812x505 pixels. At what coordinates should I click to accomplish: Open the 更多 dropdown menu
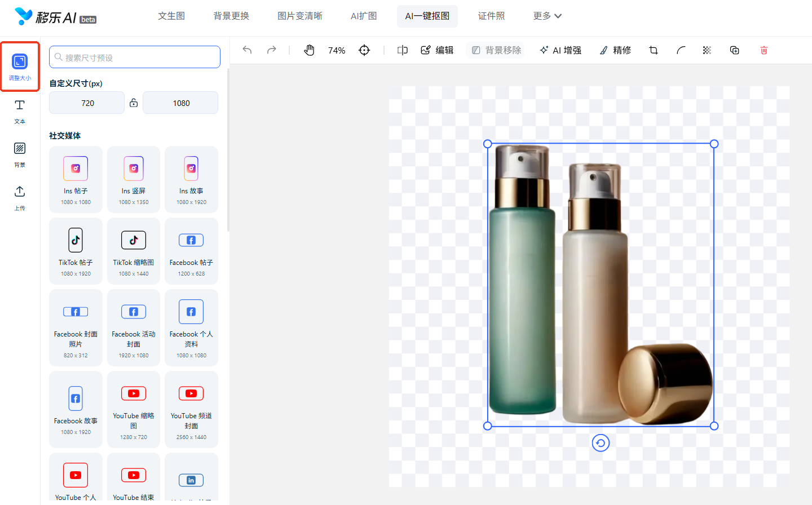tap(547, 16)
